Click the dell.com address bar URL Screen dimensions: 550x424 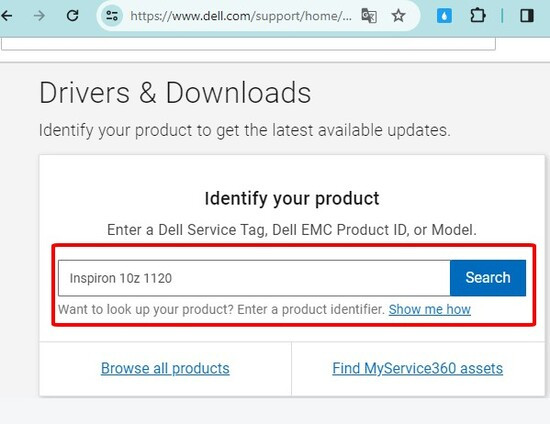(241, 16)
